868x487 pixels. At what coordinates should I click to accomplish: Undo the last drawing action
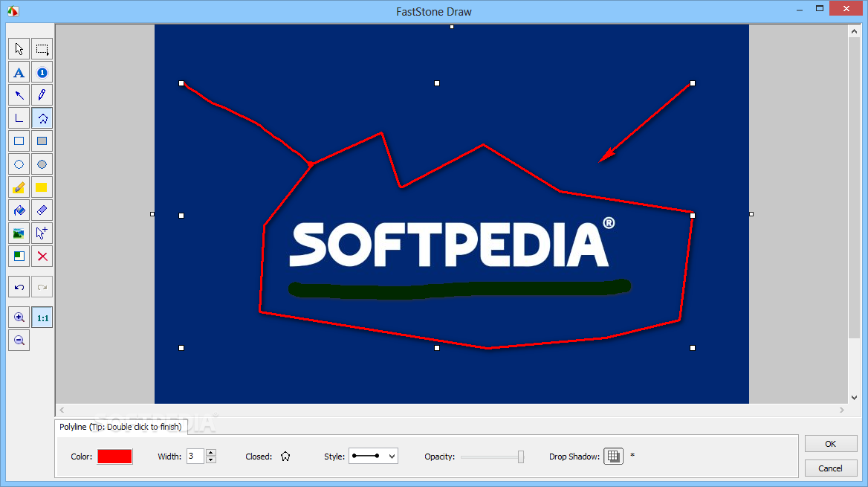(x=19, y=287)
